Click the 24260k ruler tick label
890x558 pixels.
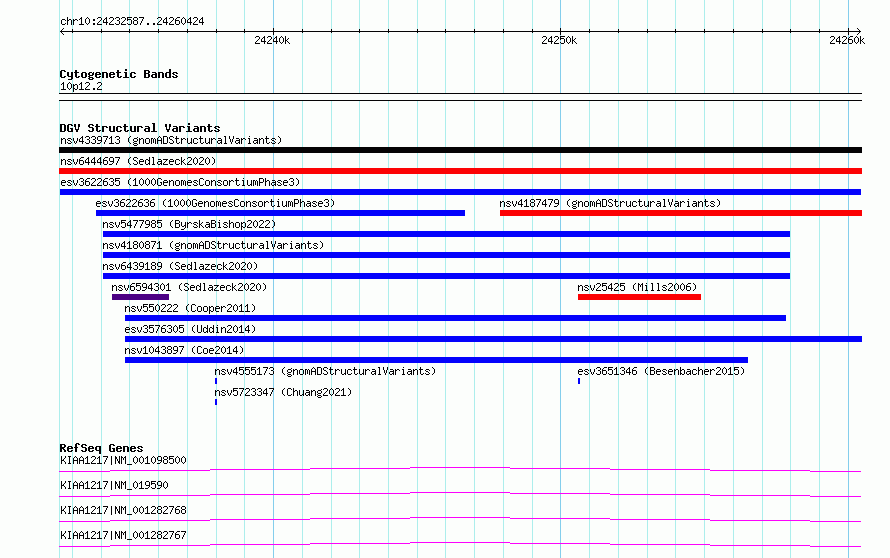click(847, 40)
